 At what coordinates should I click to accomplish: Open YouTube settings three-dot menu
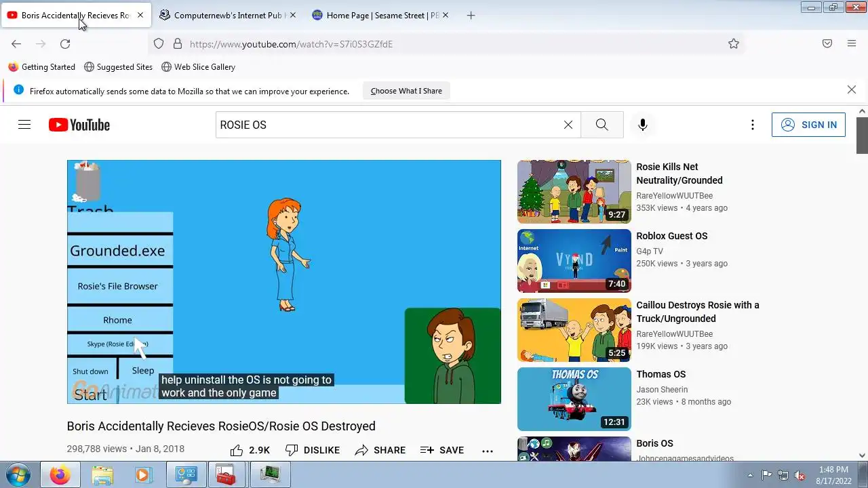[752, 125]
